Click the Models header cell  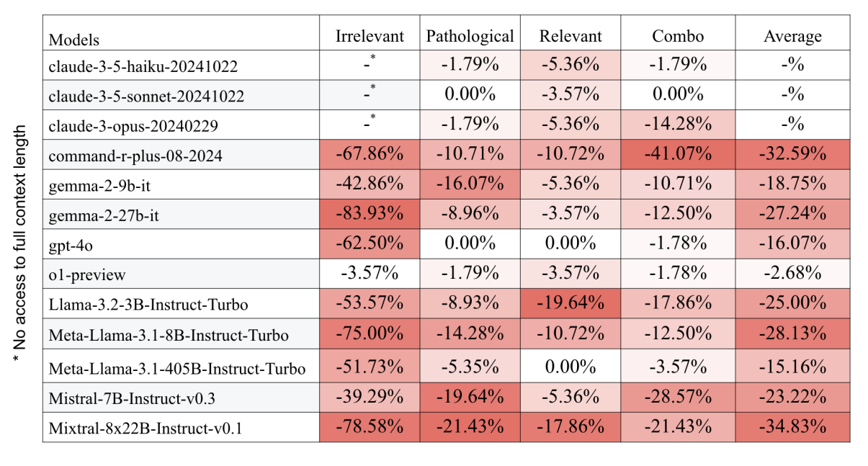pyautogui.click(x=74, y=40)
